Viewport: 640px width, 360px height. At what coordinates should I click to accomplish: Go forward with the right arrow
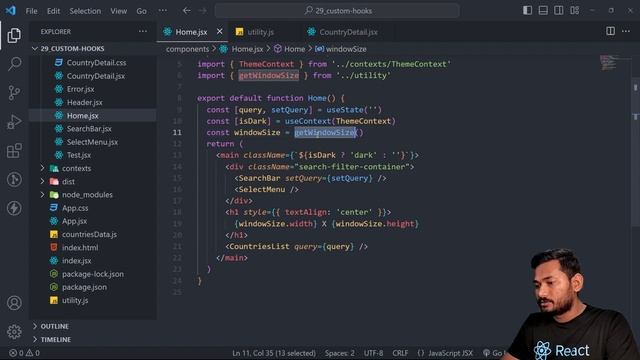tap(202, 11)
